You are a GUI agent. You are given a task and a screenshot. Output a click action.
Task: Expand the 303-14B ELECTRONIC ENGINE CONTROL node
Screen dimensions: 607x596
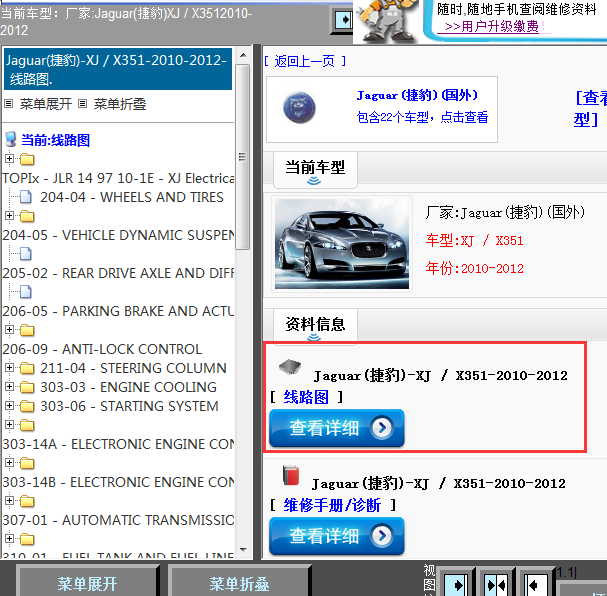tap(9, 462)
